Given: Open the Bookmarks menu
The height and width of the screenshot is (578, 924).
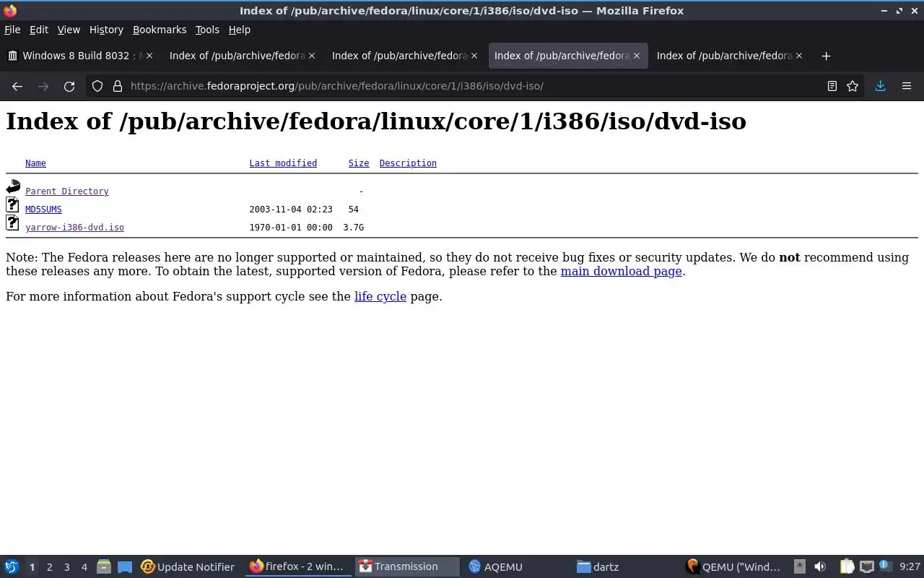Looking at the screenshot, I should (x=160, y=30).
